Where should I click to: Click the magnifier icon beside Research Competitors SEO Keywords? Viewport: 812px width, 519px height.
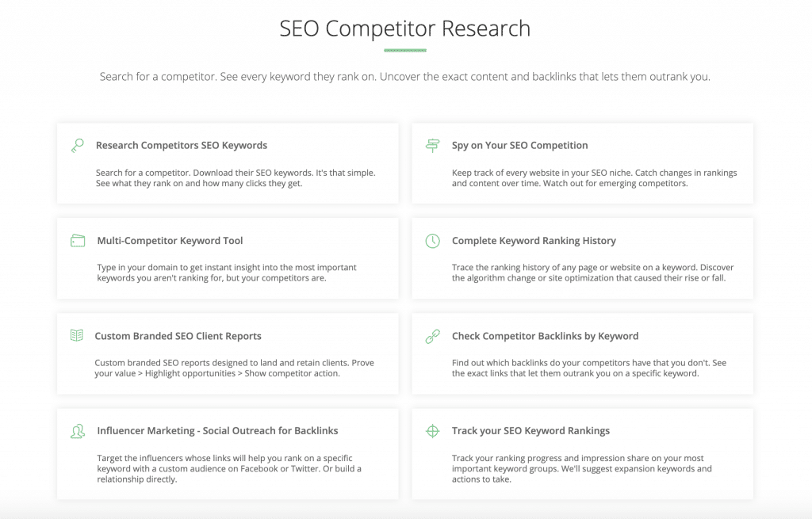(78, 146)
